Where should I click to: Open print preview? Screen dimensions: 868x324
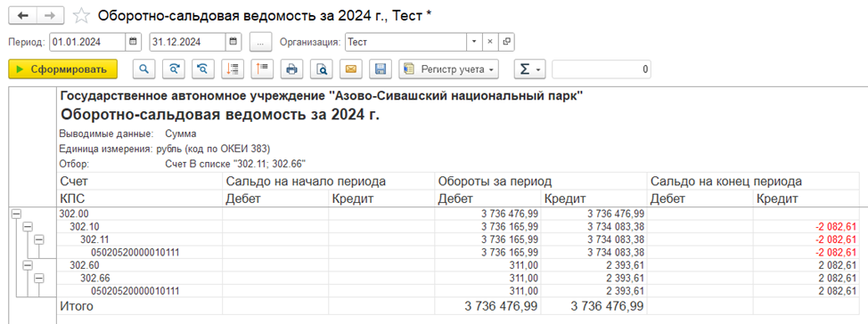coord(321,69)
